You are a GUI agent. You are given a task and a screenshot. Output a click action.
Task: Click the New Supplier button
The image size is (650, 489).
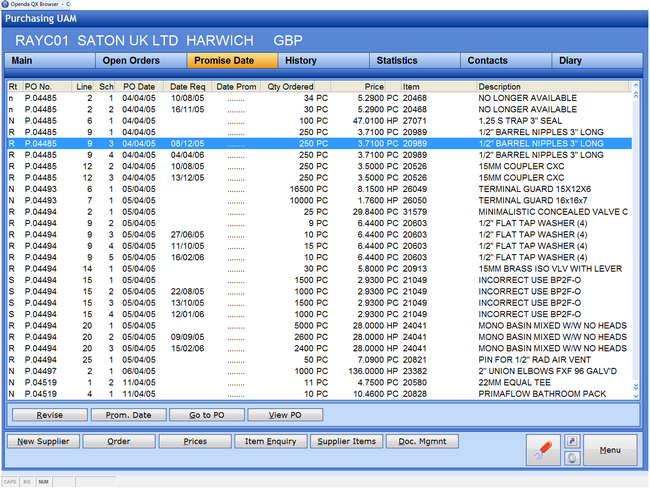click(x=43, y=441)
